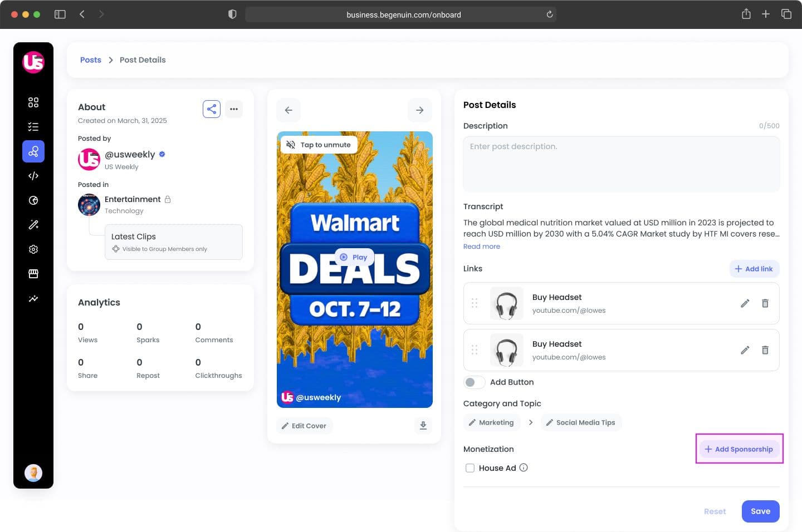Click the share icon in About card

click(x=212, y=109)
